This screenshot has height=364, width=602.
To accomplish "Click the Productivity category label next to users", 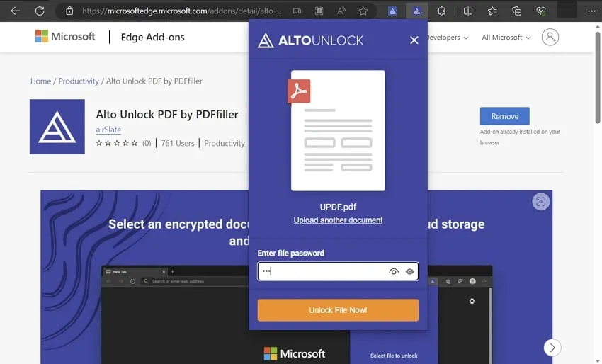I will (225, 143).
